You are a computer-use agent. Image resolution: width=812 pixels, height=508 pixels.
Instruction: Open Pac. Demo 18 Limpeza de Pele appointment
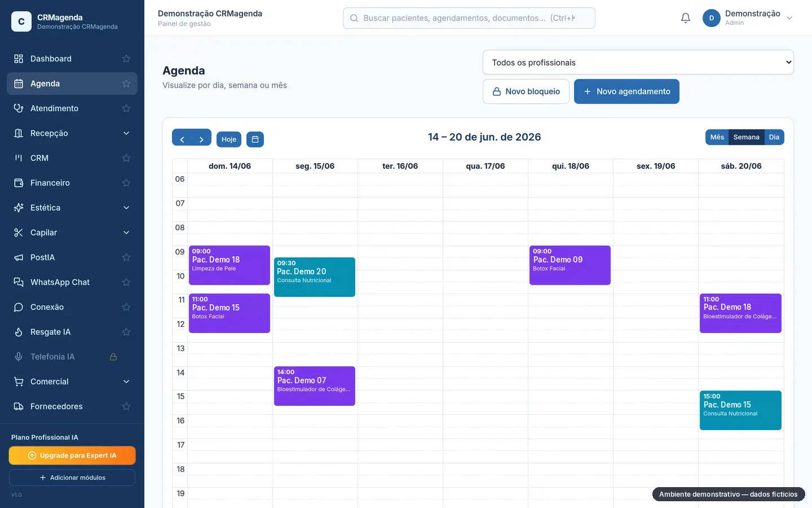[x=230, y=265]
